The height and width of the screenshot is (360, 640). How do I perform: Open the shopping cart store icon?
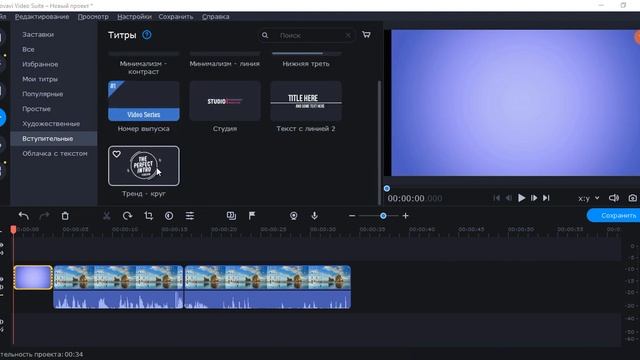[x=366, y=35]
